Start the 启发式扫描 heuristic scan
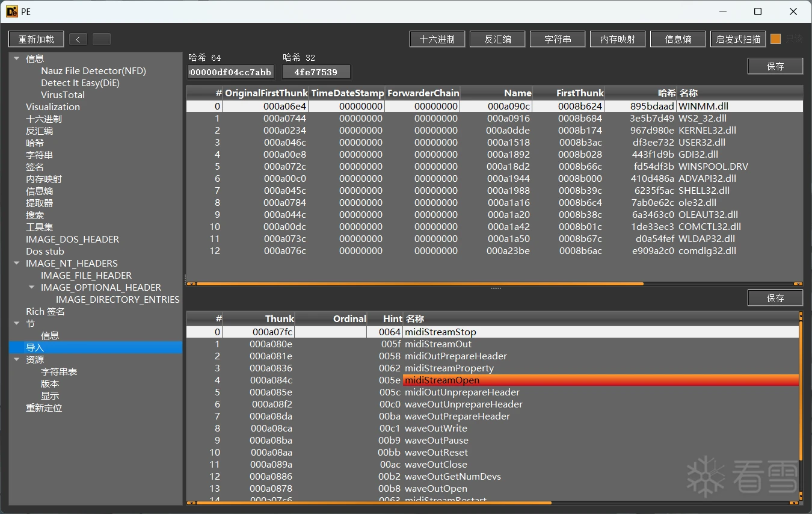Image resolution: width=812 pixels, height=514 pixels. coord(738,39)
